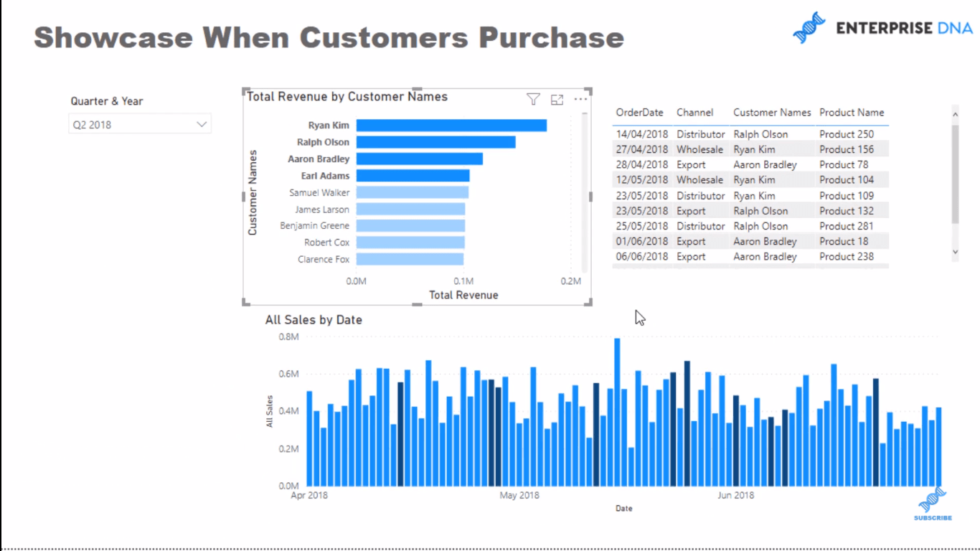Click the Product 132 cell
The height and width of the screenshot is (551, 980).
click(847, 211)
